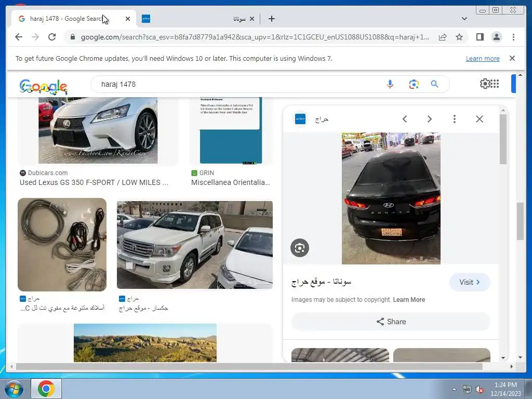
Task: Open copyright Learn More link
Action: (409, 300)
